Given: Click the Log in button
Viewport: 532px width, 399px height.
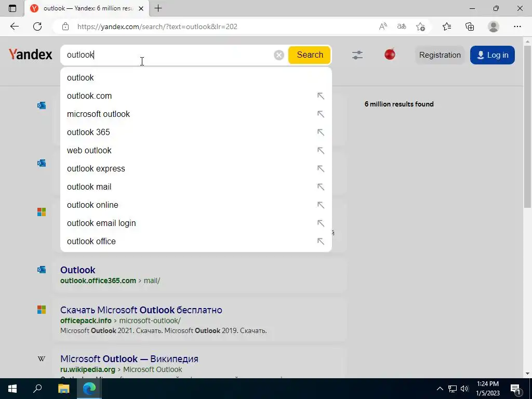Looking at the screenshot, I should click(x=493, y=55).
